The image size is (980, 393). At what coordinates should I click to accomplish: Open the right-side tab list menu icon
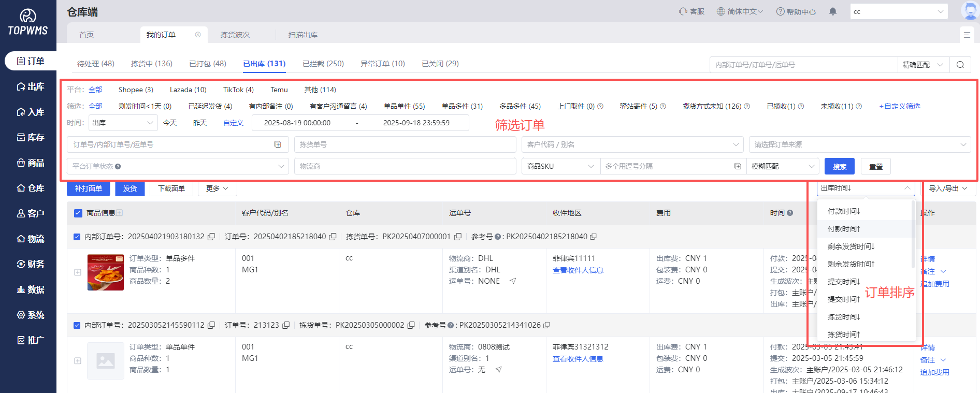click(x=967, y=35)
